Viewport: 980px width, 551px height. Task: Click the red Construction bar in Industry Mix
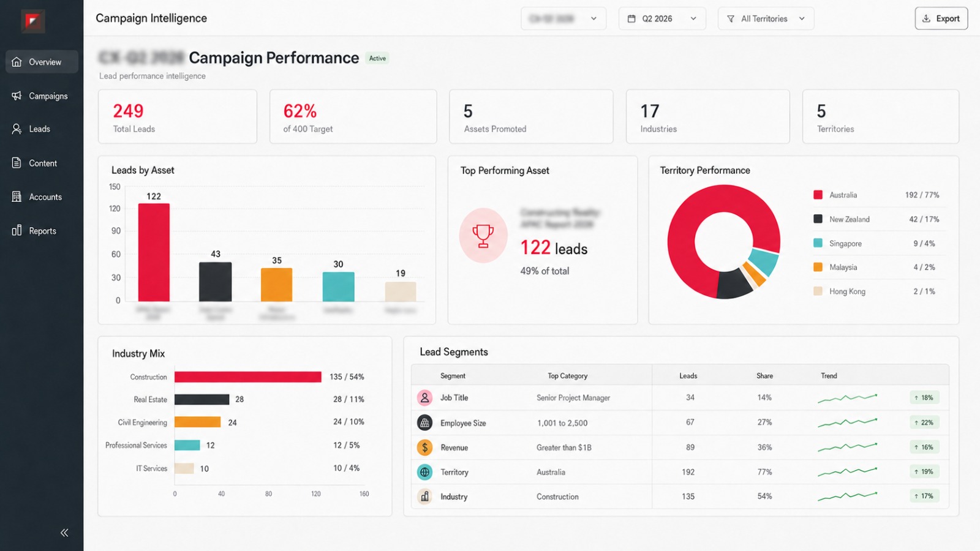pos(248,377)
